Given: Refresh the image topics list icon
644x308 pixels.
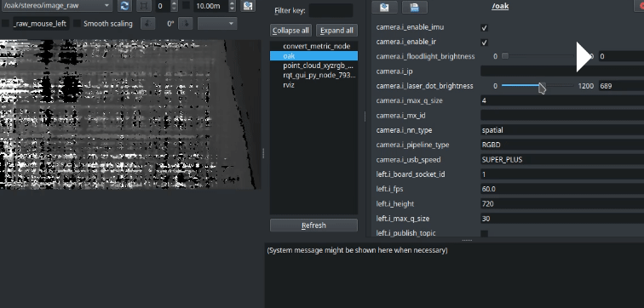Looking at the screenshot, I should [x=124, y=6].
